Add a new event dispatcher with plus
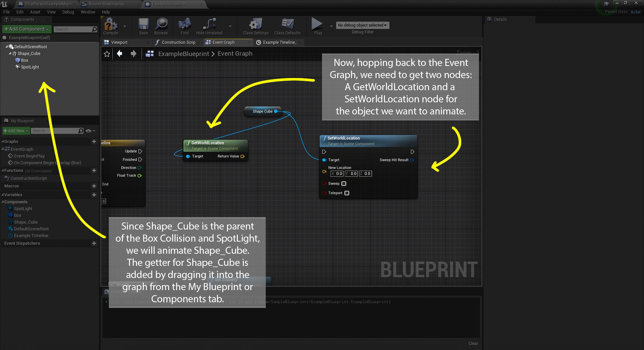This screenshot has height=350, width=644. click(94, 243)
